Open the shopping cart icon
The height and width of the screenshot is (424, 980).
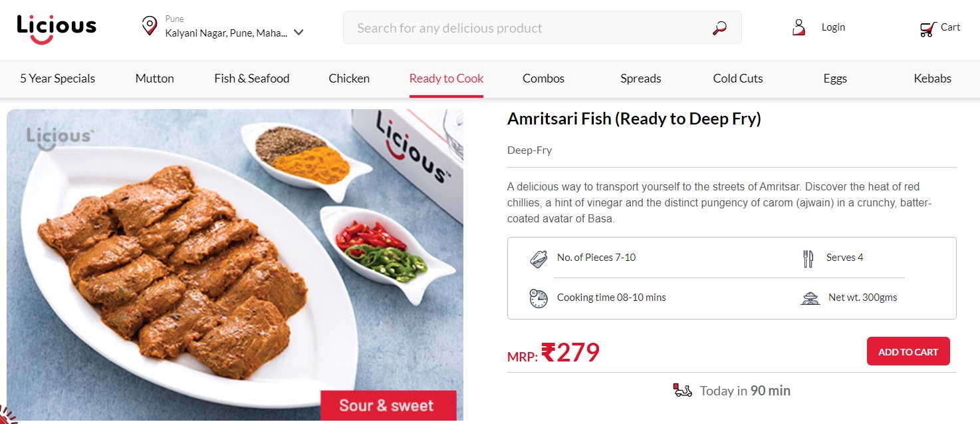coord(927,28)
